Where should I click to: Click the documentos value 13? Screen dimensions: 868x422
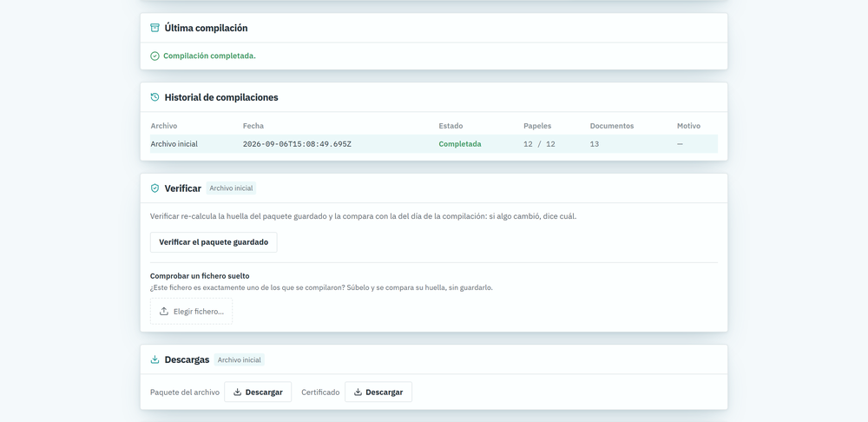pos(595,144)
